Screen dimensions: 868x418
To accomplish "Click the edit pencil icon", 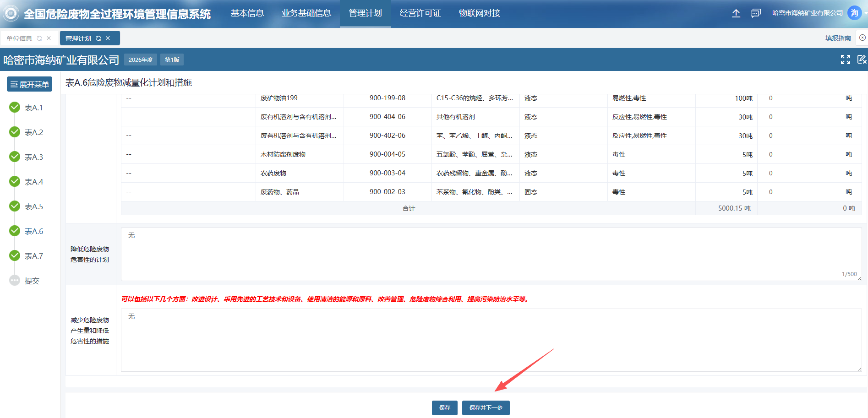I will (x=861, y=60).
